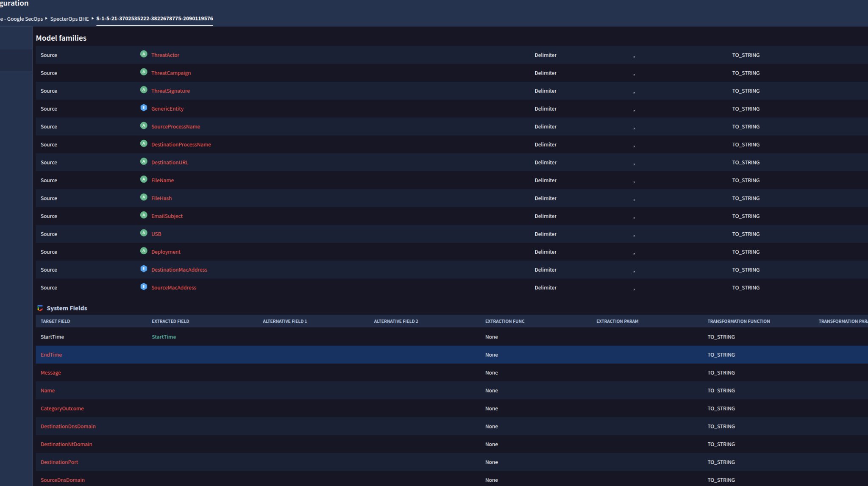Click TO_STRING in the ThreatActor row
Viewport: 868px width, 486px height.
tap(746, 55)
